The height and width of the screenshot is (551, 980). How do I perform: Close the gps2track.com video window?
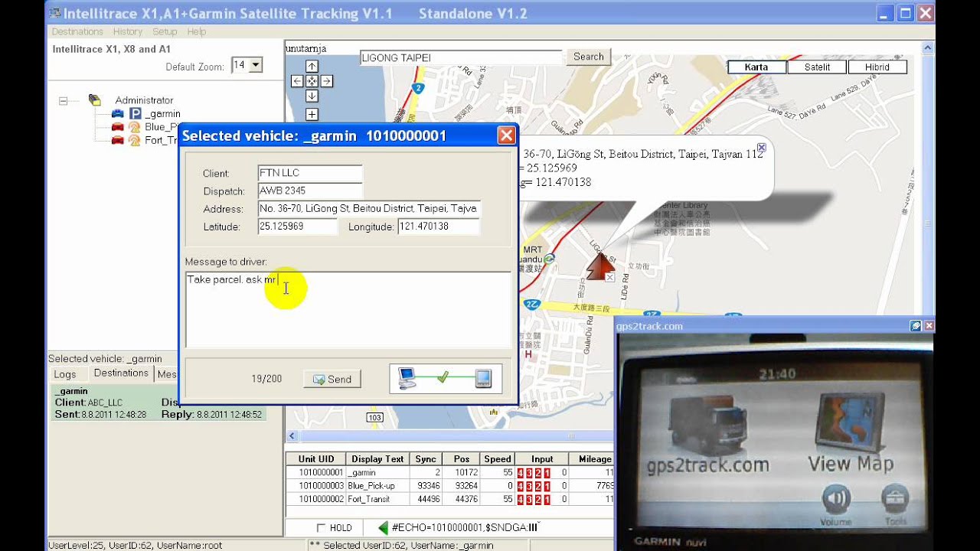click(929, 326)
